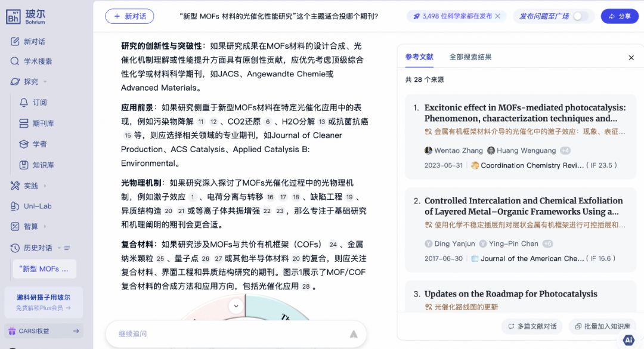Show more authors +4 badge
The height and width of the screenshot is (349, 644).
point(565,150)
